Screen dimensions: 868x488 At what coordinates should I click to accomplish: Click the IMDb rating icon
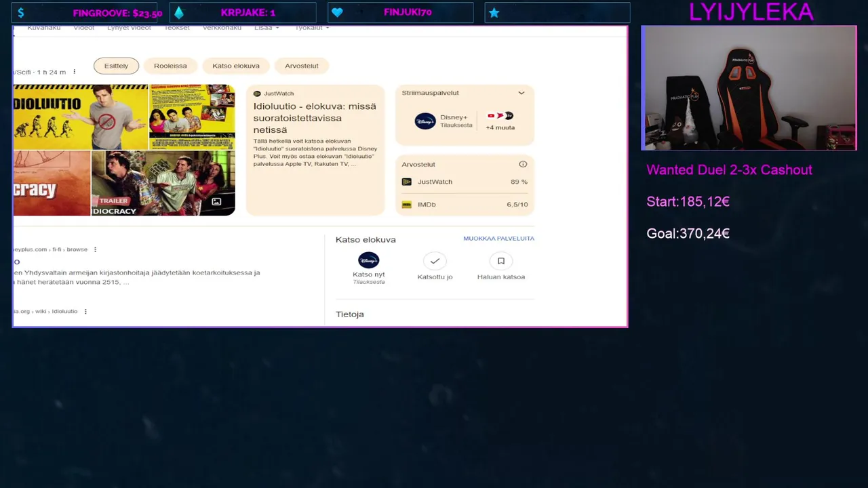pos(407,205)
